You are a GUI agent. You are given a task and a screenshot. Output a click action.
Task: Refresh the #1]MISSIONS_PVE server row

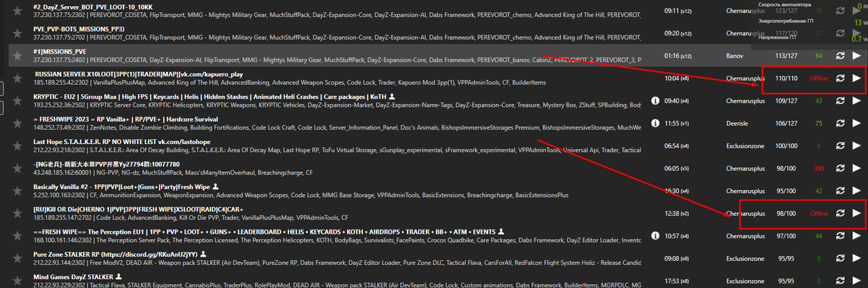pos(840,56)
